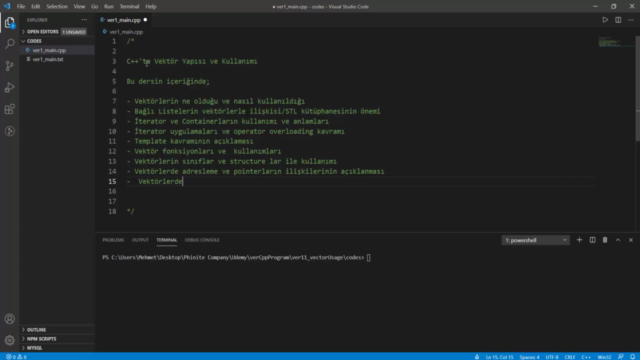Select the ver1_main.cpp editor tab
The height and width of the screenshot is (360, 640).
(x=124, y=20)
